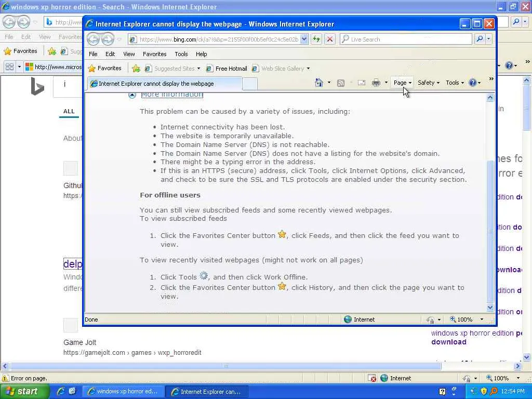Open the zoom level dropdown arrow in the front window

click(482, 320)
